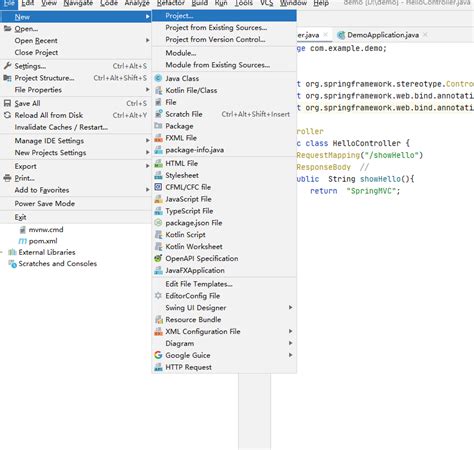Expand the External Libraries tree node

(1, 252)
